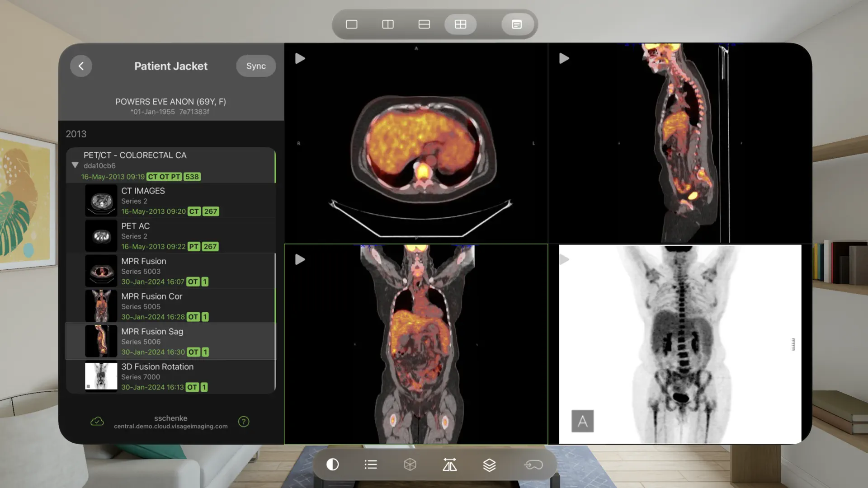Play the axial fusion viewport cine
868x488 pixels.
pos(300,58)
